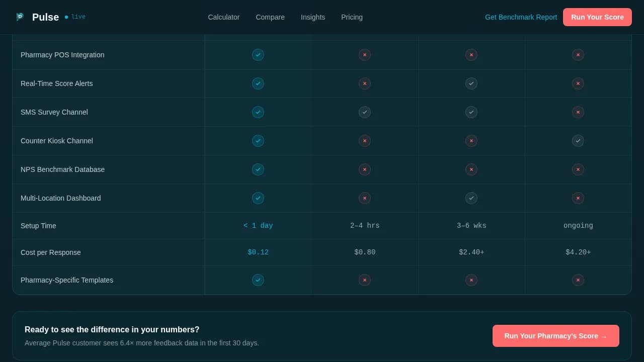Click Multi-Location Dashboard cross in $4.20+ column

[578, 198]
